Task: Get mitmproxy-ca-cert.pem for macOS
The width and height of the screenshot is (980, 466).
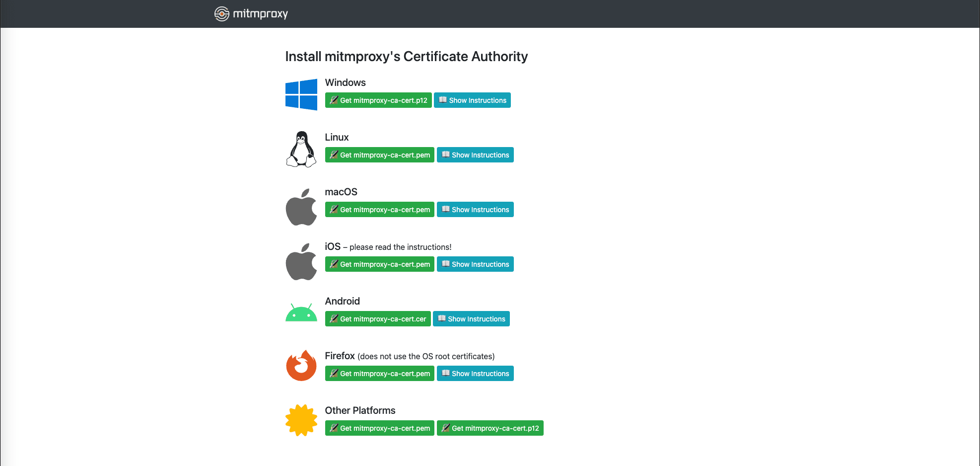Action: click(380, 210)
